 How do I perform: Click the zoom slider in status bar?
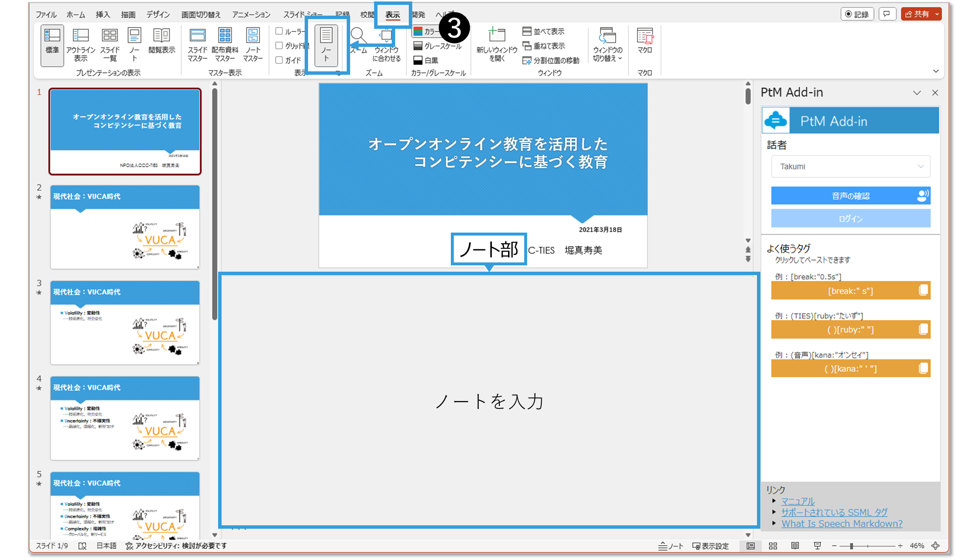(852, 546)
